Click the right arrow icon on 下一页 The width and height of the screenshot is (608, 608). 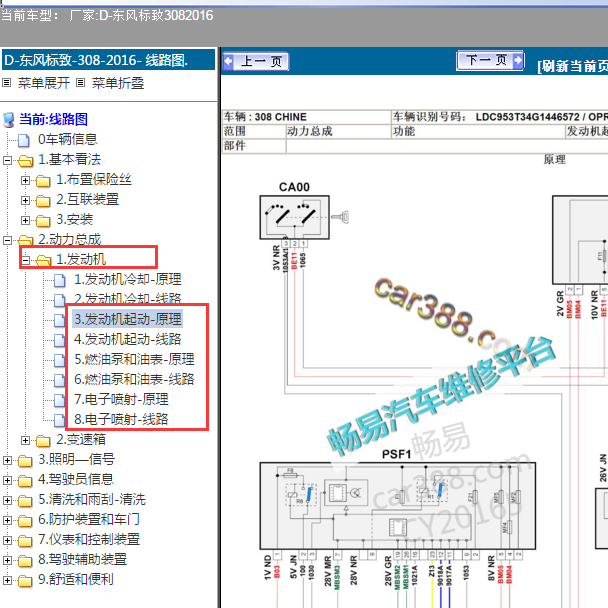(x=518, y=60)
